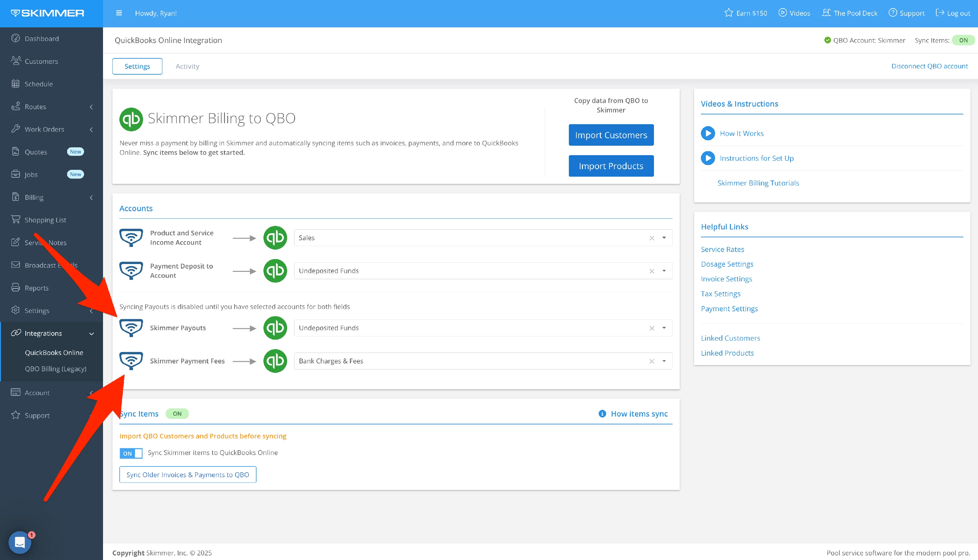Click the How It Works play icon
978x560 pixels.
[708, 133]
